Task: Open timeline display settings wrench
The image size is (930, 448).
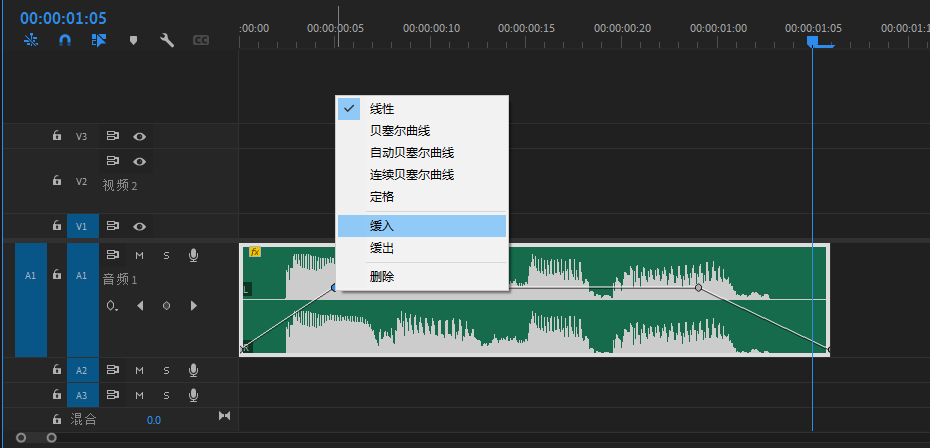Action: [167, 40]
